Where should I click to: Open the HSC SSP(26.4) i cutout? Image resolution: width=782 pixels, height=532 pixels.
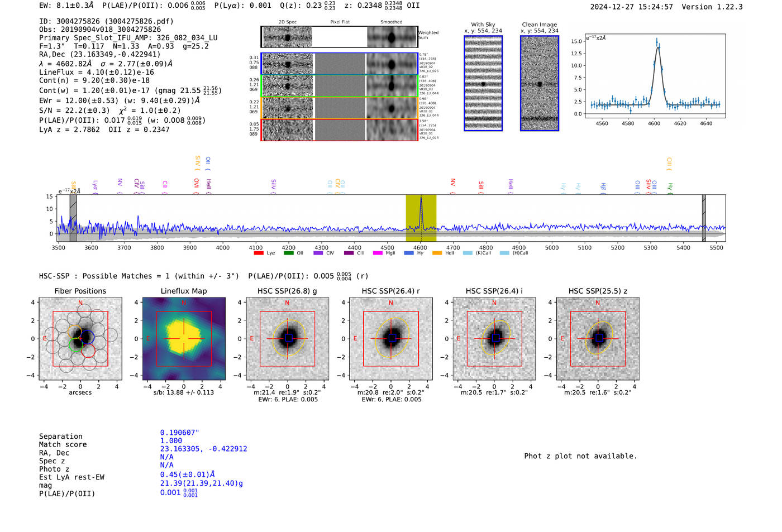pos(494,339)
